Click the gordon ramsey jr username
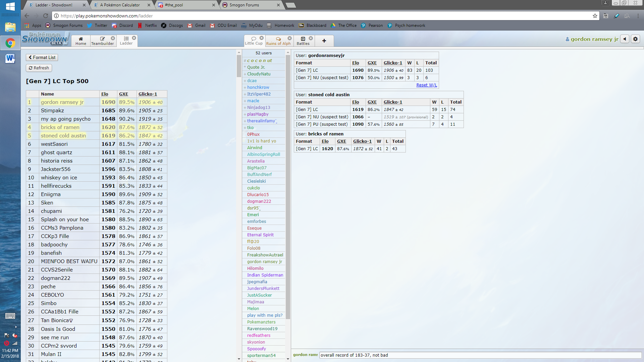Viewport: 644px width, 362px height. pyautogui.click(x=592, y=39)
